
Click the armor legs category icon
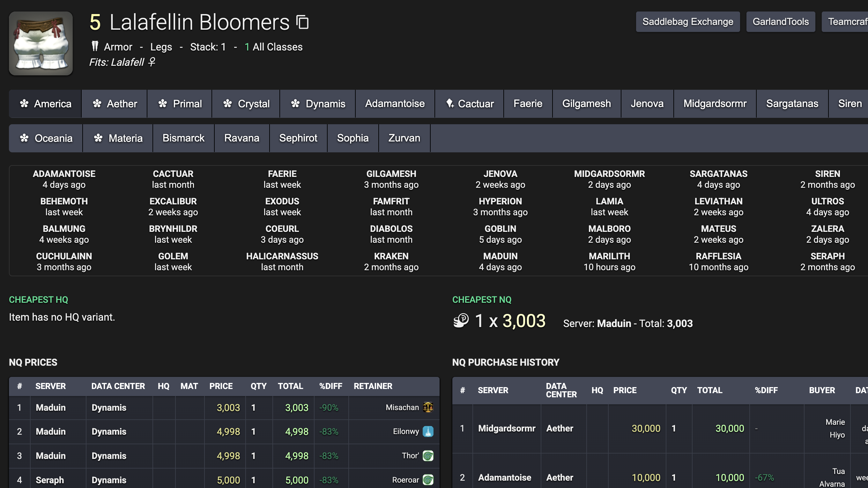(95, 46)
